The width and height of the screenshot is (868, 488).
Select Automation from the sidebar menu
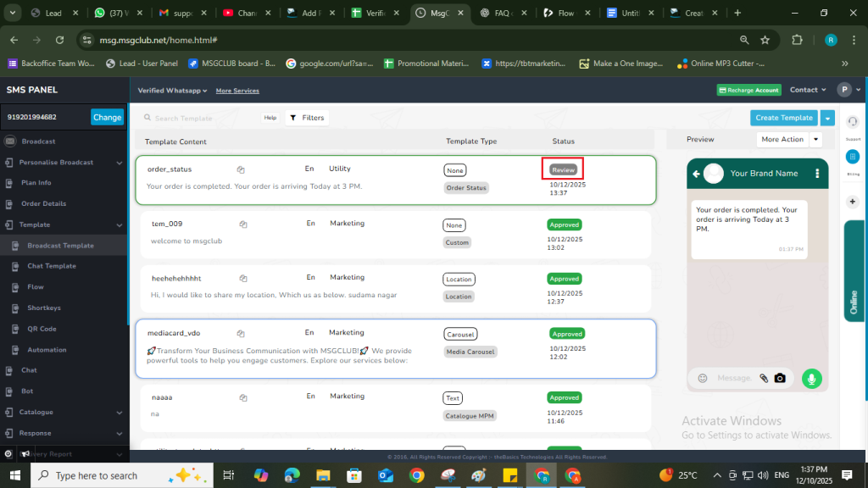(x=47, y=350)
